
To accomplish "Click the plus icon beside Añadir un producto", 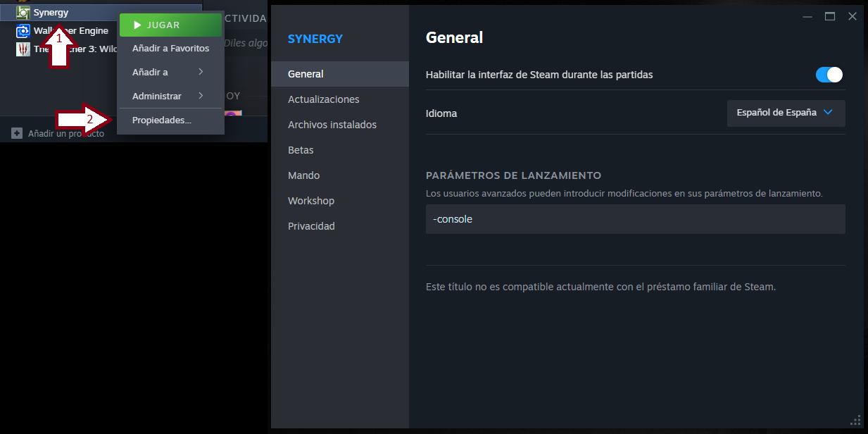I will 17,133.
